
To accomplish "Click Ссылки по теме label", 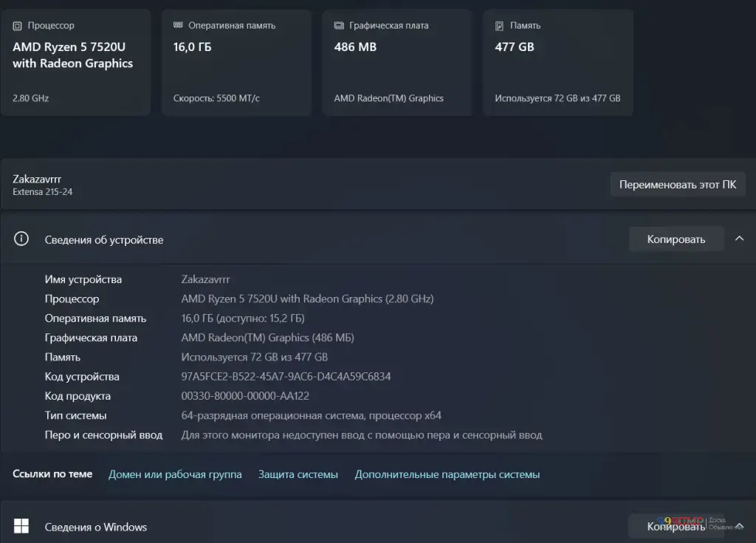I will 52,474.
